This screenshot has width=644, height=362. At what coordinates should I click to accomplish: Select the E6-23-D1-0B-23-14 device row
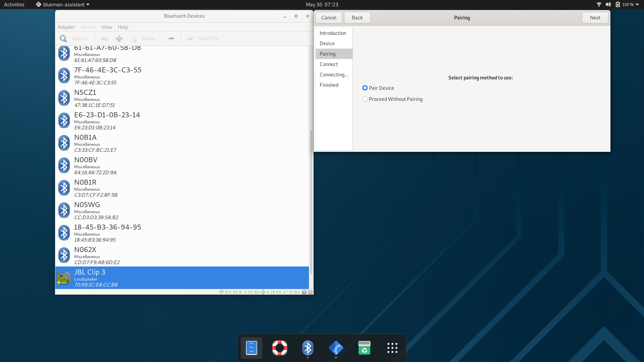point(182,120)
